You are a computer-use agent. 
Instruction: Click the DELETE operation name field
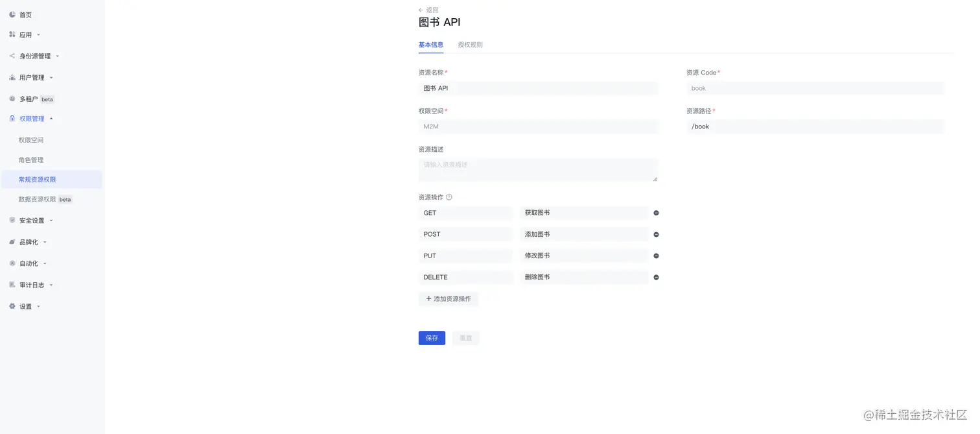[x=465, y=277]
